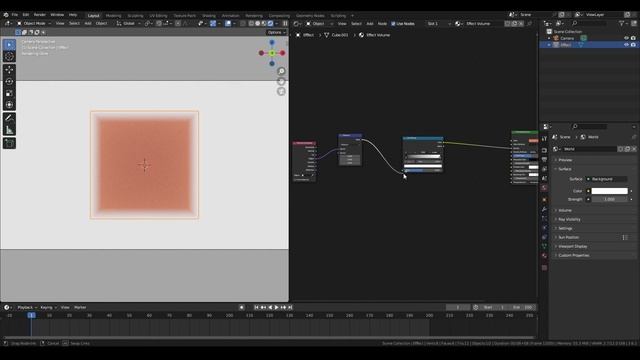Toggle viewport overlays button
The width and height of the screenshot is (640, 360).
(228, 23)
